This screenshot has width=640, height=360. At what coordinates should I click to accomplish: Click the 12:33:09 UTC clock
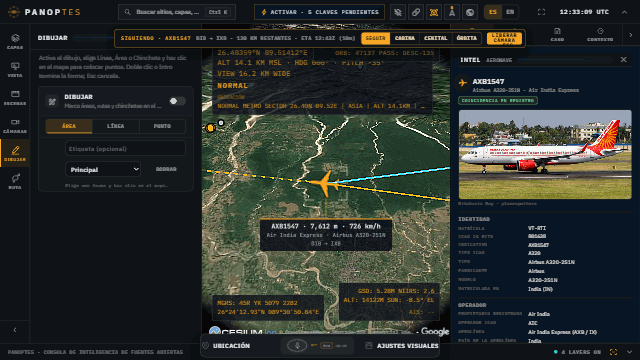(x=584, y=12)
